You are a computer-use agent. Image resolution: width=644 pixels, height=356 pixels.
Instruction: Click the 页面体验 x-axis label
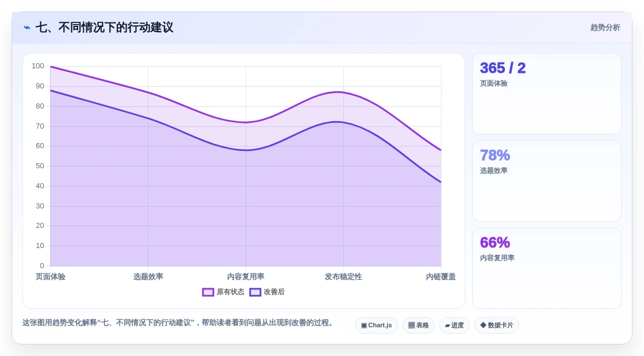click(51, 277)
